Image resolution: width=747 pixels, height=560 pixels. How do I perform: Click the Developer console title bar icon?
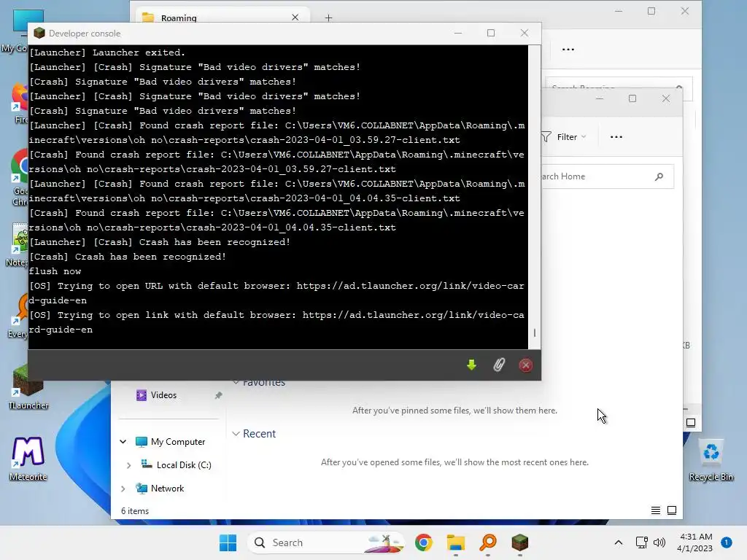coord(39,33)
